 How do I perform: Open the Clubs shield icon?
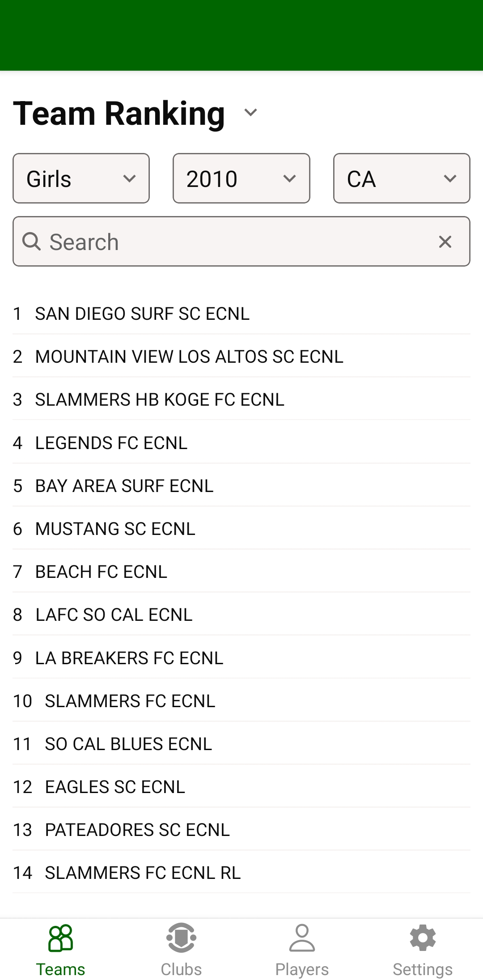(181, 938)
